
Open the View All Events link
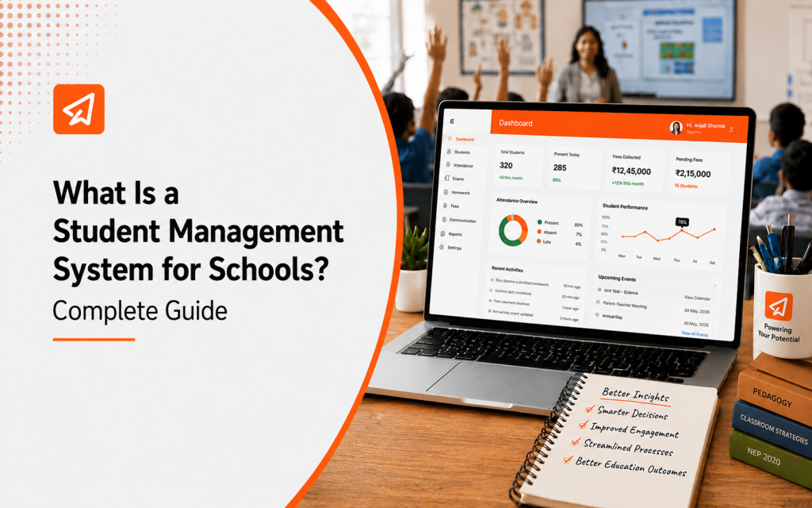tap(695, 334)
